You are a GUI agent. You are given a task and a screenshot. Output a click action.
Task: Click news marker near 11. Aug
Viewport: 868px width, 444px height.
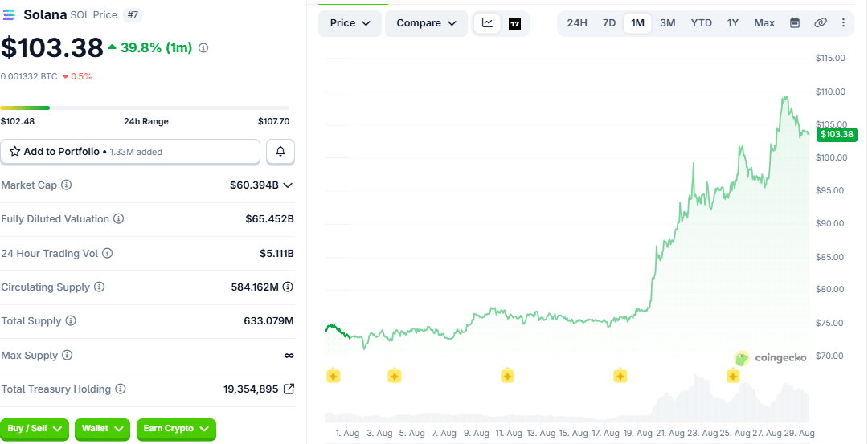click(507, 376)
